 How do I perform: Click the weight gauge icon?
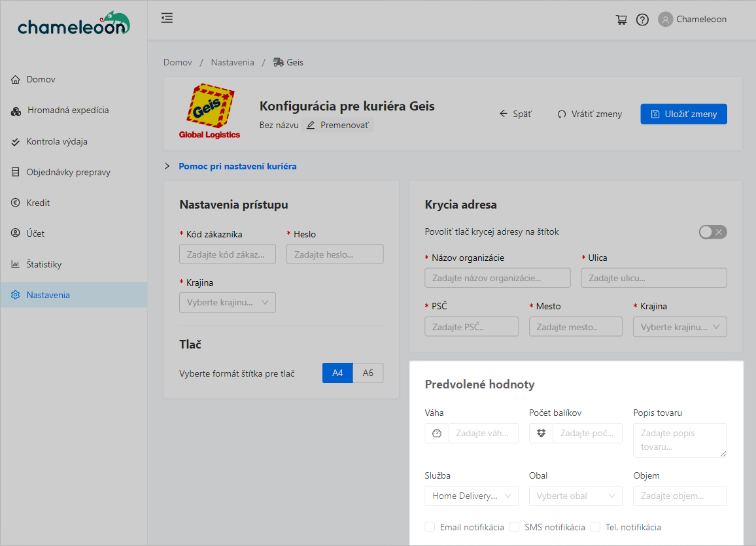point(437,434)
